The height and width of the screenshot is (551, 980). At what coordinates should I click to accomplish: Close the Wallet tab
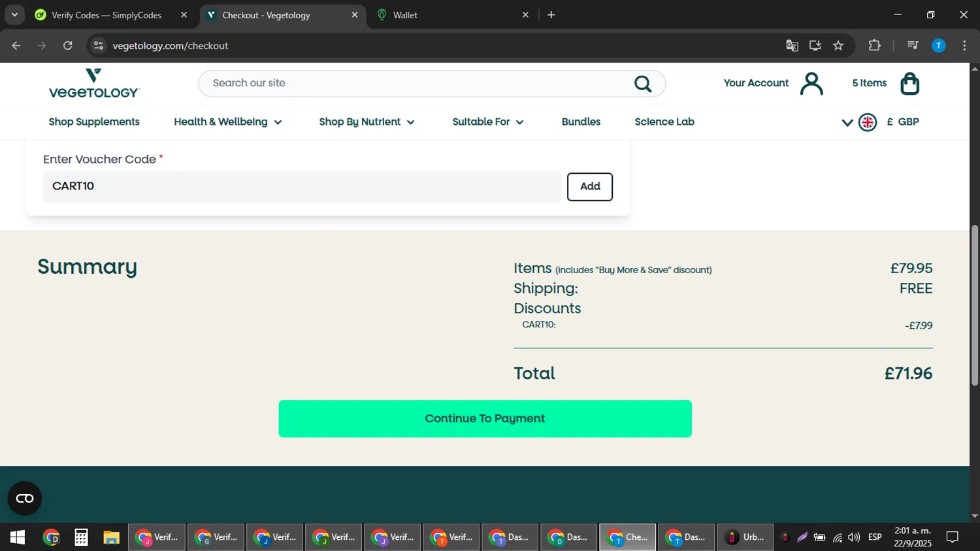point(525,15)
